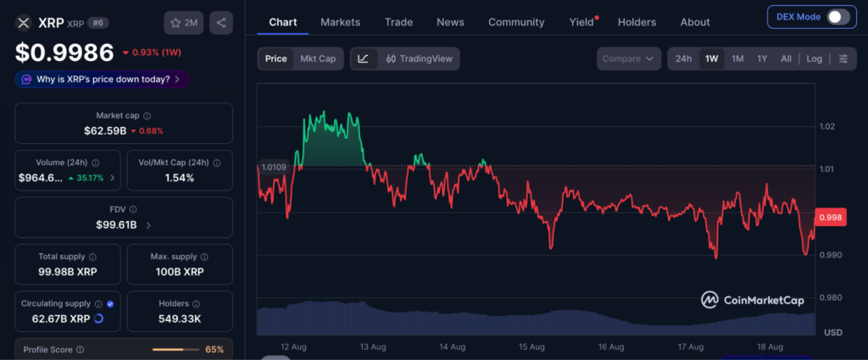Click the 99.98B XRP total supply
Screen dimensions: 868x360
coord(68,272)
